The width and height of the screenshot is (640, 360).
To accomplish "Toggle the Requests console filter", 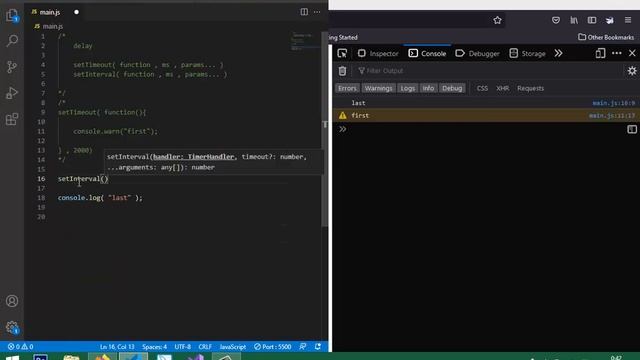I will [x=530, y=88].
